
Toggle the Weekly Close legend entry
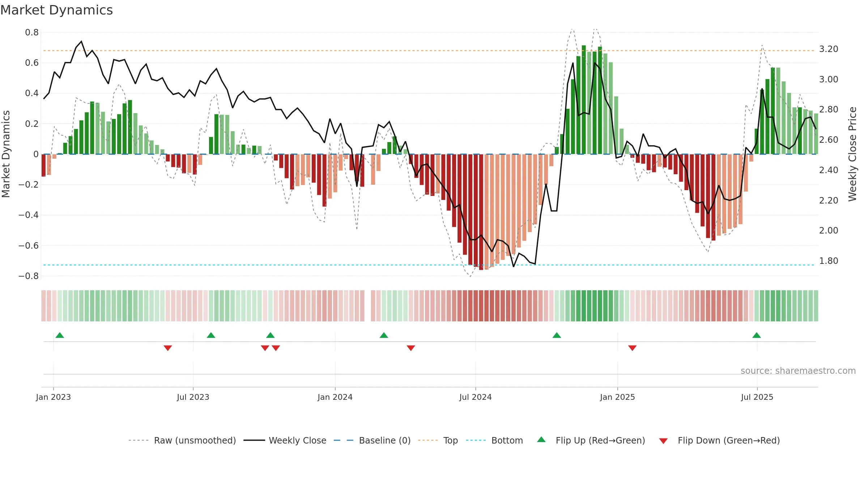(x=285, y=440)
